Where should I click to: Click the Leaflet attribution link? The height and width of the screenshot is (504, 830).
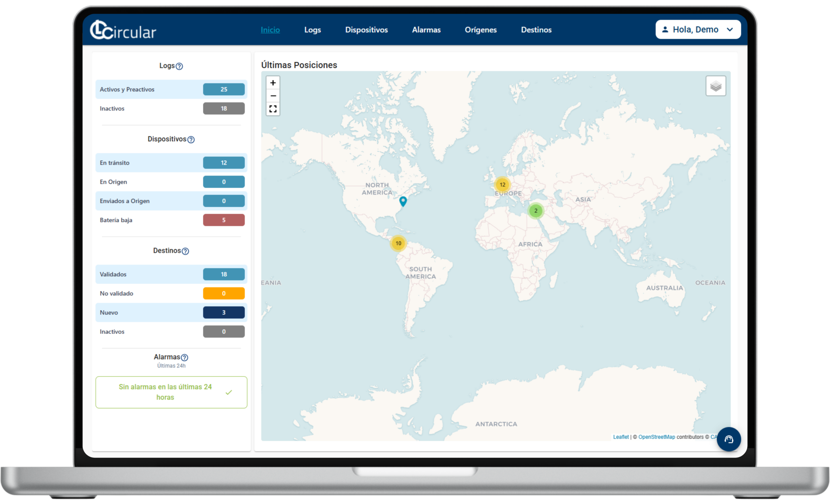pyautogui.click(x=621, y=437)
